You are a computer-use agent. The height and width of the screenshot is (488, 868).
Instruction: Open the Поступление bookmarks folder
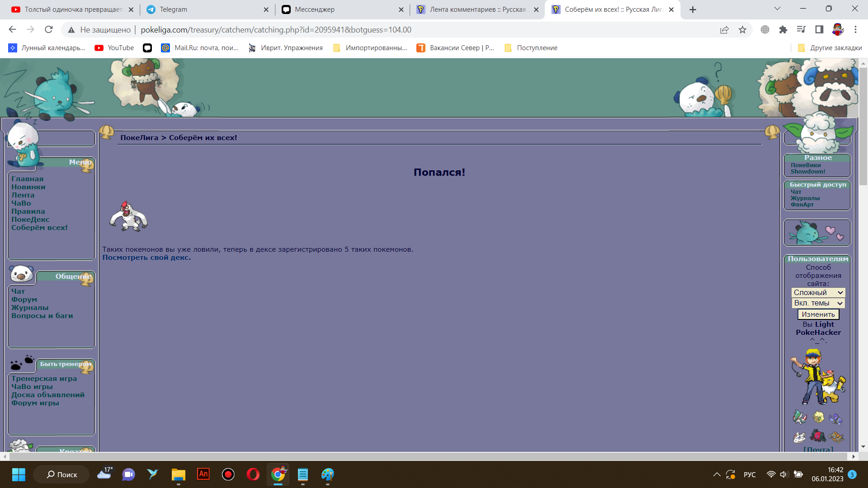tap(531, 48)
